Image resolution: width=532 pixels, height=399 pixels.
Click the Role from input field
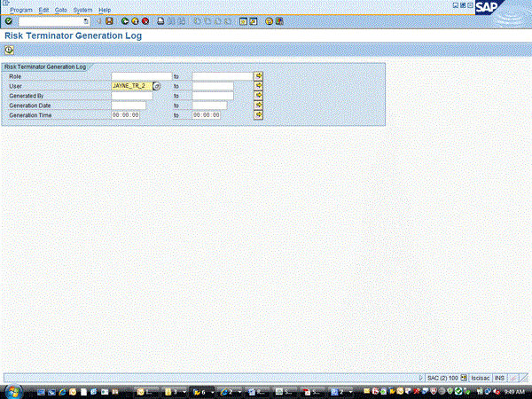(140, 76)
